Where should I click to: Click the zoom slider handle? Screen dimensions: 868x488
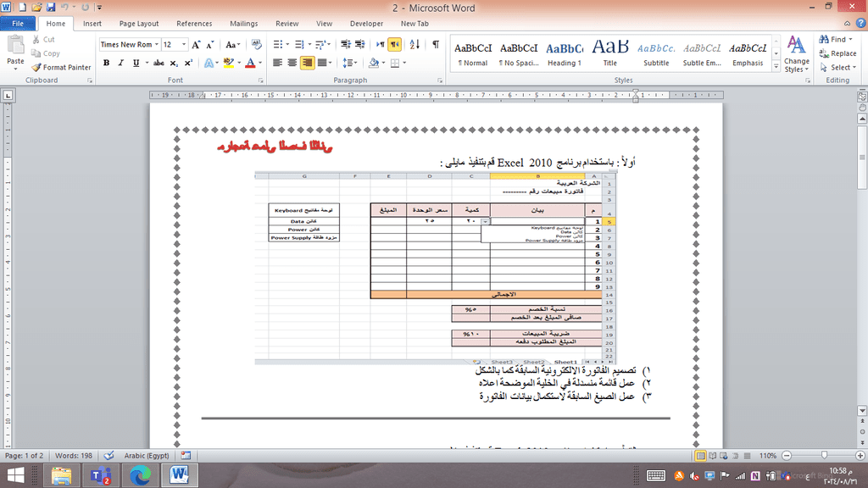point(824,455)
